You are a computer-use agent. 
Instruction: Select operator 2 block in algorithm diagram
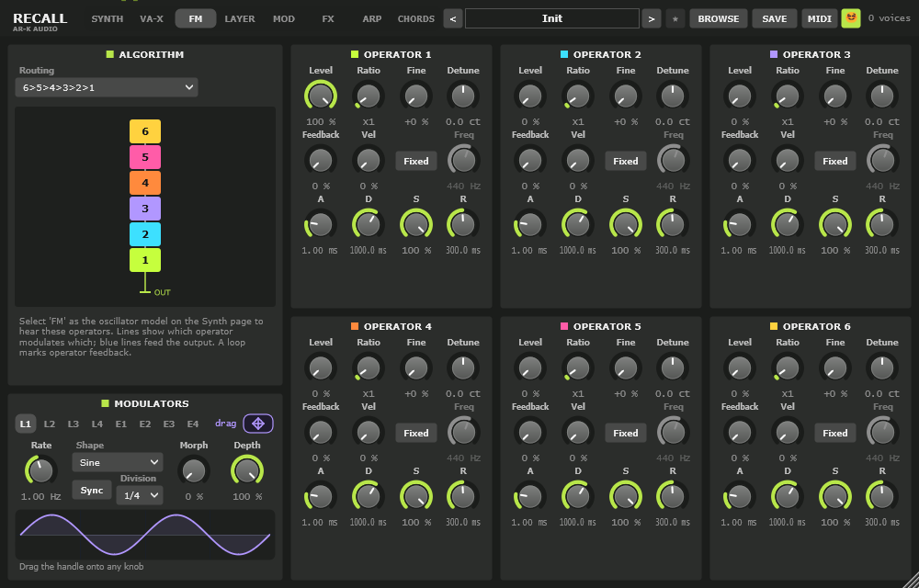pyautogui.click(x=145, y=234)
